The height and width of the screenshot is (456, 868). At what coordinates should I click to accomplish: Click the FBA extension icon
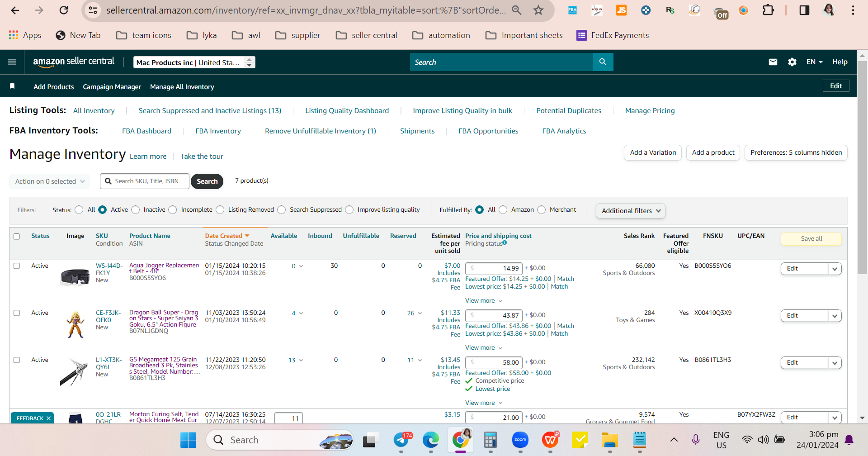(572, 10)
